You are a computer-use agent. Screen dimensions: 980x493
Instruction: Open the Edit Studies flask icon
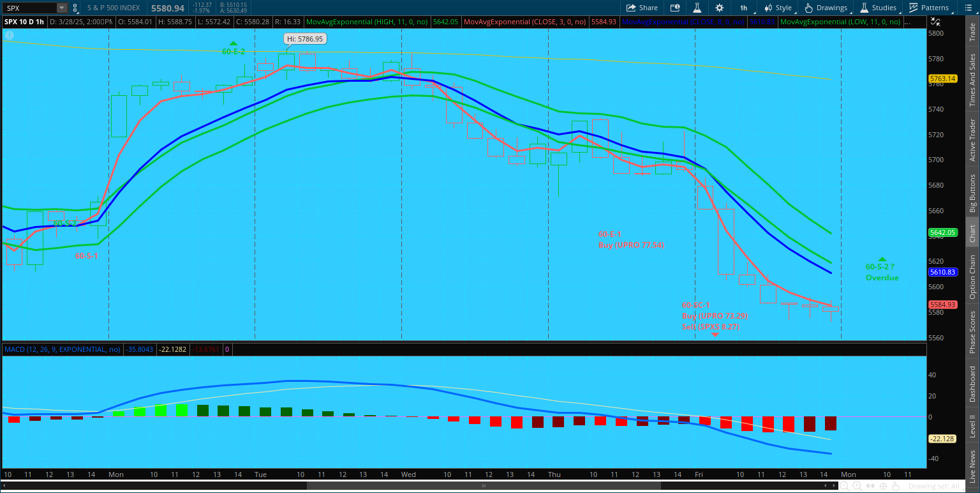pyautogui.click(x=697, y=8)
